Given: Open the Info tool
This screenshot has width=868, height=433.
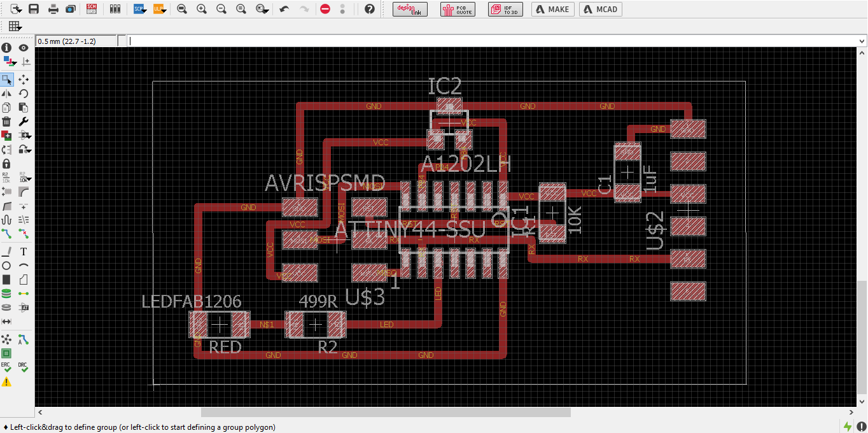Looking at the screenshot, I should click(6, 48).
